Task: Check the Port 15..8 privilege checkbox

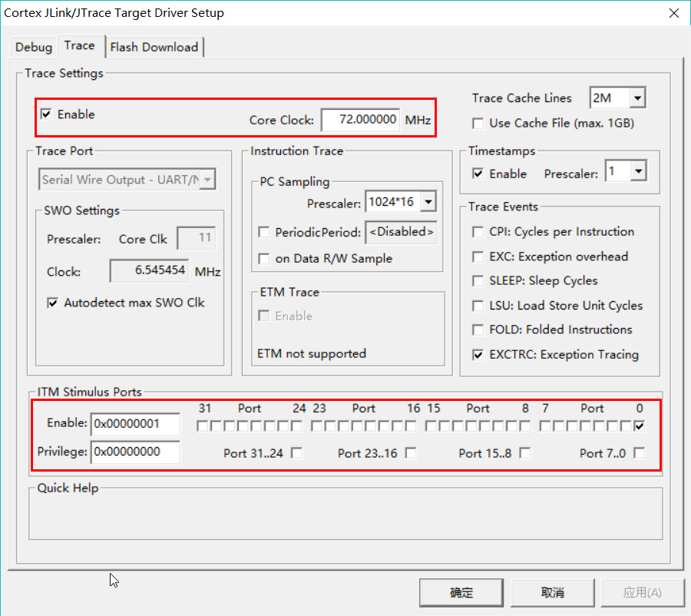Action: pyautogui.click(x=525, y=453)
